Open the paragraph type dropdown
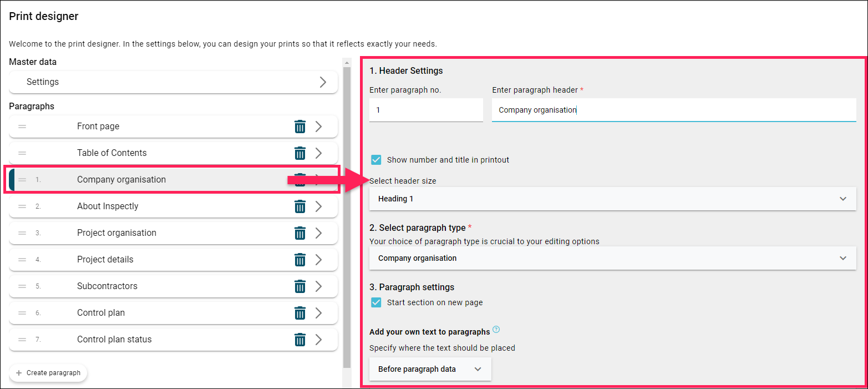The image size is (868, 389). pyautogui.click(x=613, y=258)
